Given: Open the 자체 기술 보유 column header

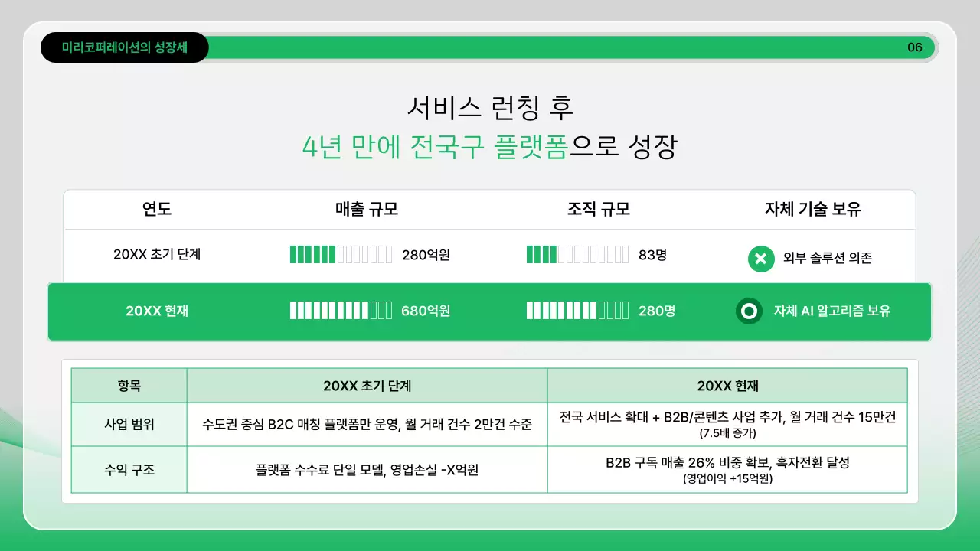Looking at the screenshot, I should click(x=814, y=209).
